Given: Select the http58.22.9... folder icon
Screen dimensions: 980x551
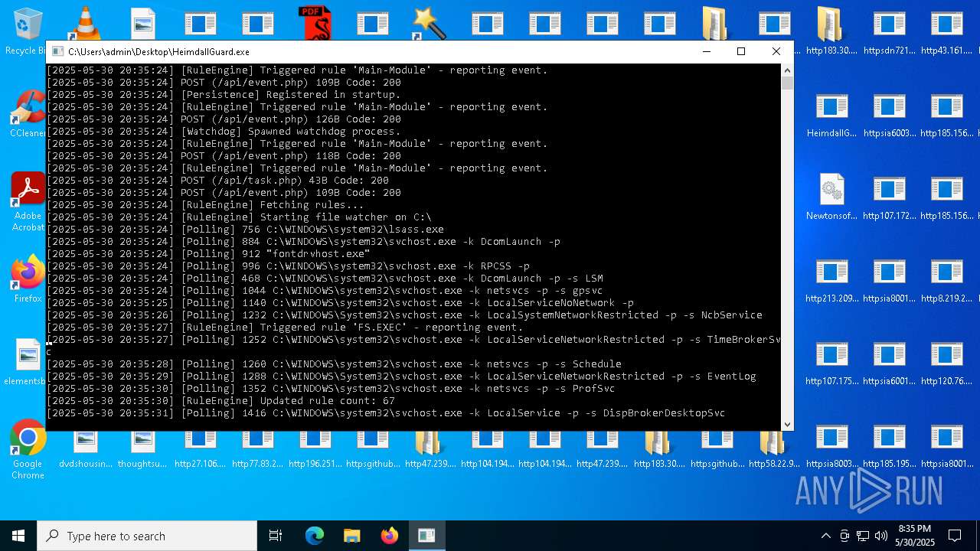Looking at the screenshot, I should click(x=774, y=449).
